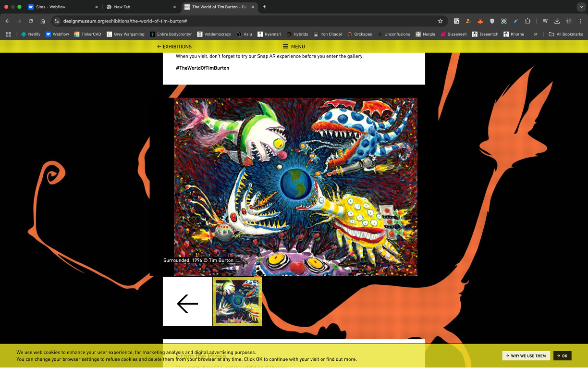Open the All Bookmarks folder
This screenshot has width=588, height=368.
[x=566, y=34]
